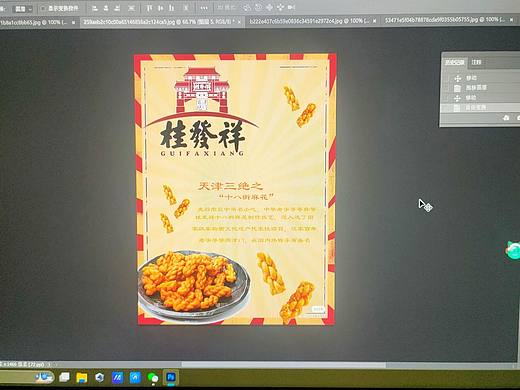Click the distribute horizontally icon
This screenshot has width=520, height=390.
click(x=131, y=8)
